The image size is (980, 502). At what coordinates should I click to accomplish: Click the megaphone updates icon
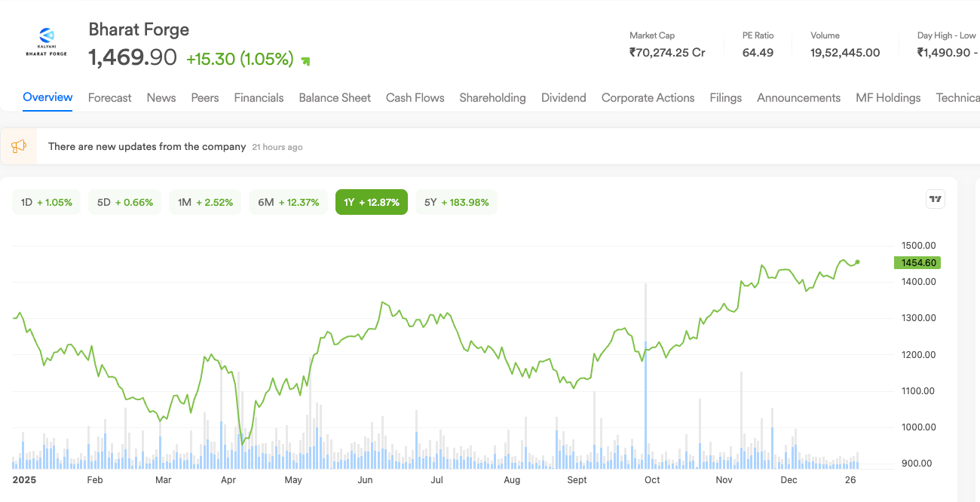[19, 146]
